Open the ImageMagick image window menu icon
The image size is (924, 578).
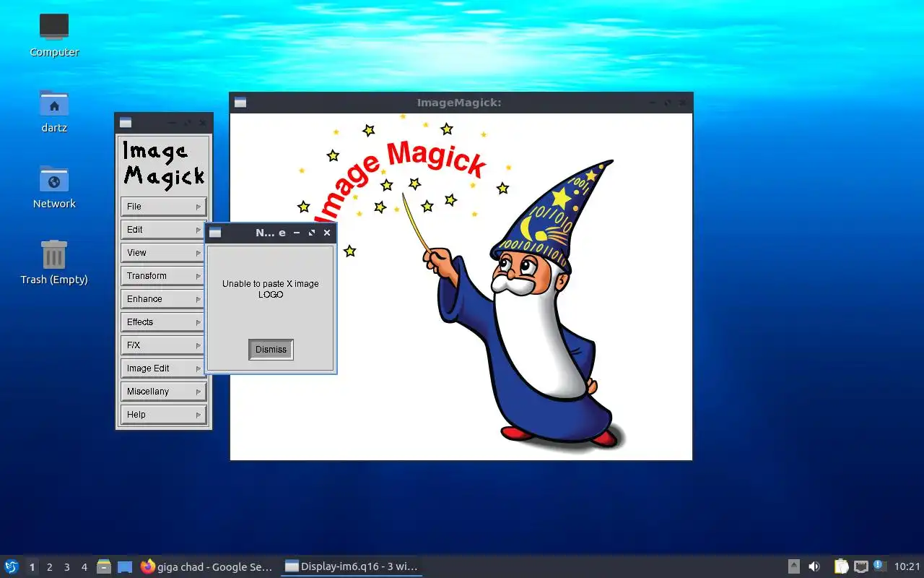[x=240, y=103]
